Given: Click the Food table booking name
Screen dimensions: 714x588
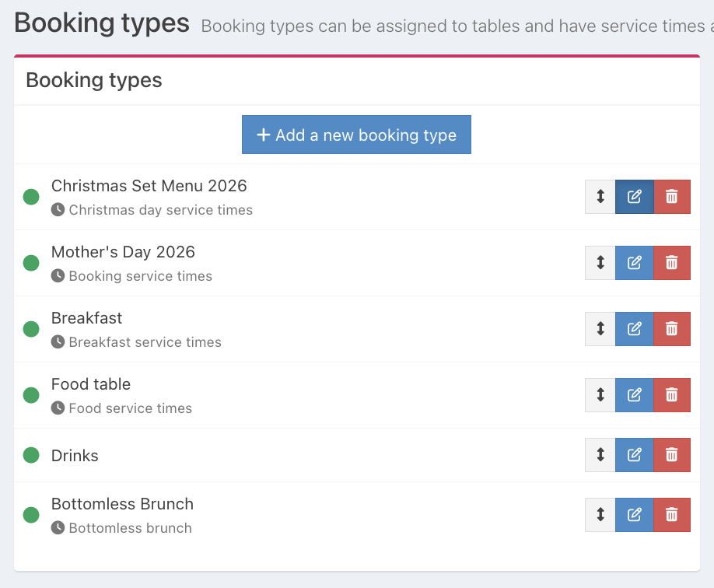Looking at the screenshot, I should click(91, 384).
